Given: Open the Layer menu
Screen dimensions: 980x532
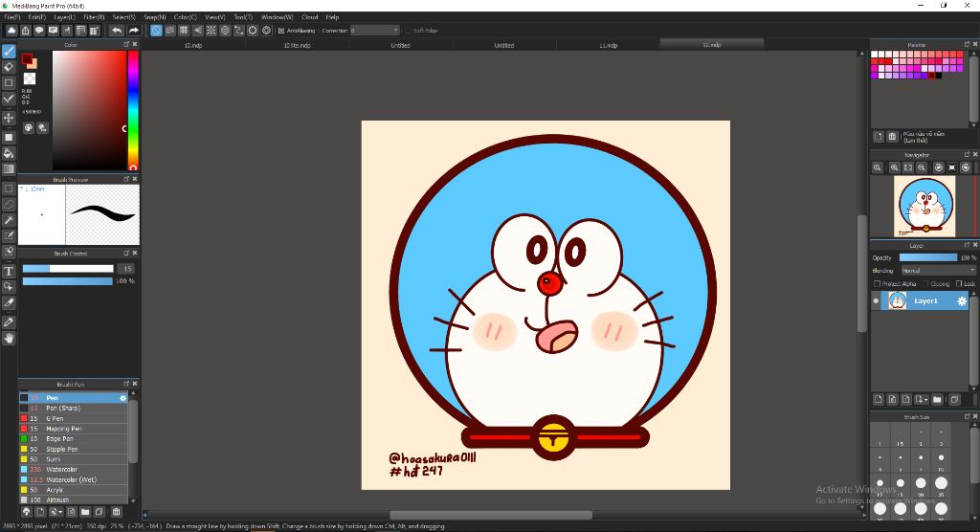Looking at the screenshot, I should [64, 17].
